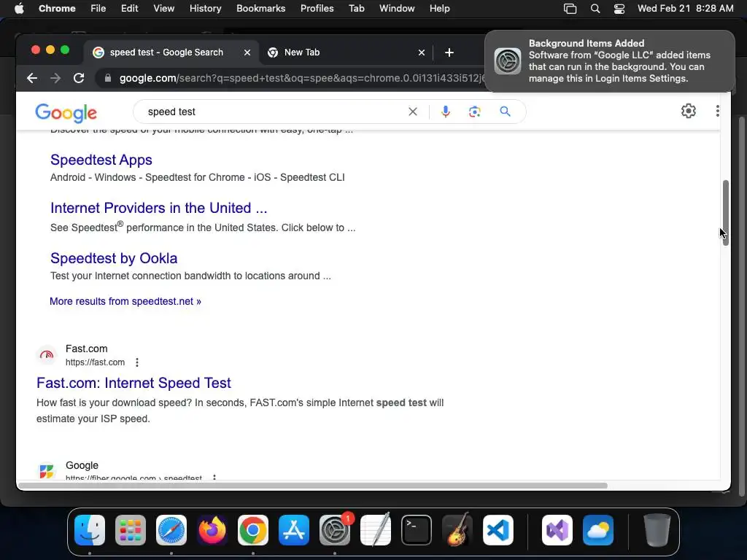This screenshot has height=560, width=747.
Task: Open the Bookmarks menu
Action: click(x=260, y=9)
